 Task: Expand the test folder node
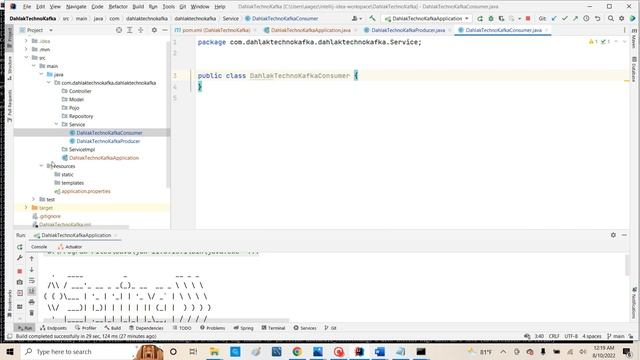point(34,199)
